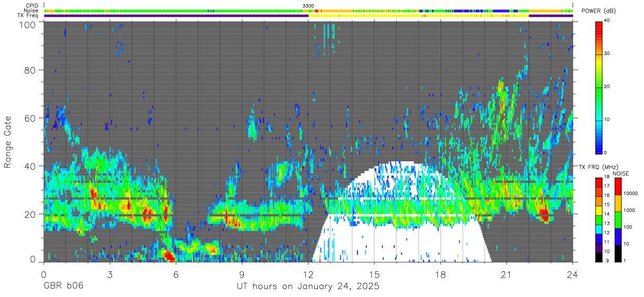Click the UT hour tick label 18

(x=441, y=274)
